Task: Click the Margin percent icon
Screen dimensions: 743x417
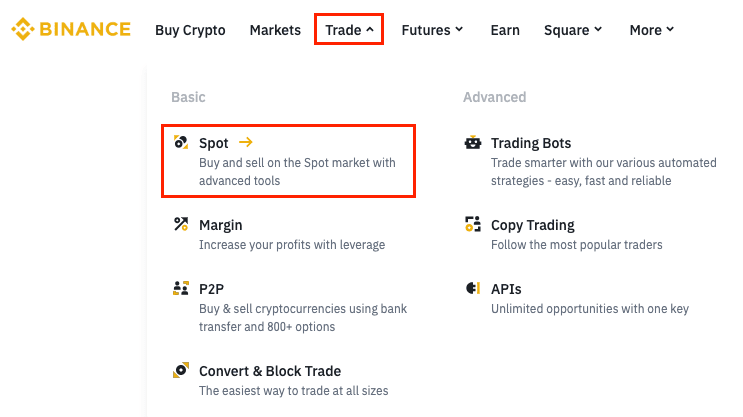Action: (x=181, y=225)
